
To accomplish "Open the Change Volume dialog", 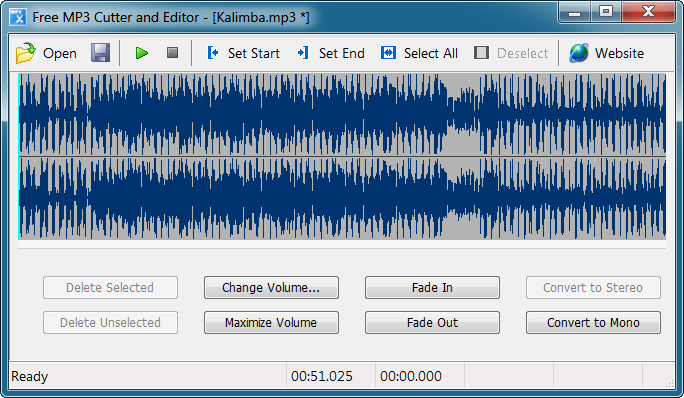I will [271, 288].
